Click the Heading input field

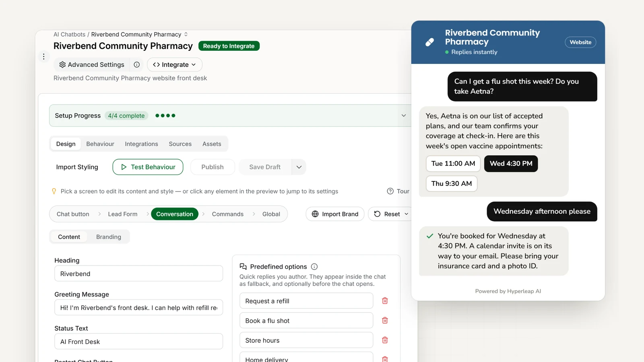pos(139,274)
